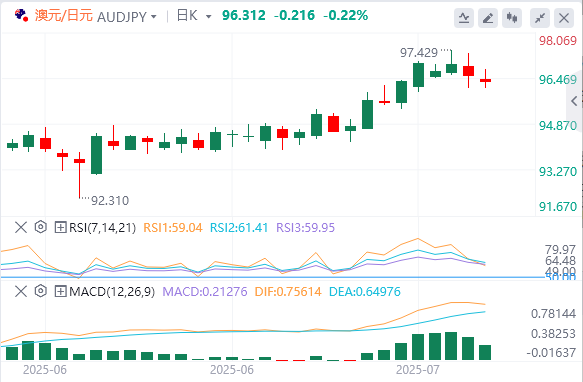Remove the MACD indicator panel

21,291
